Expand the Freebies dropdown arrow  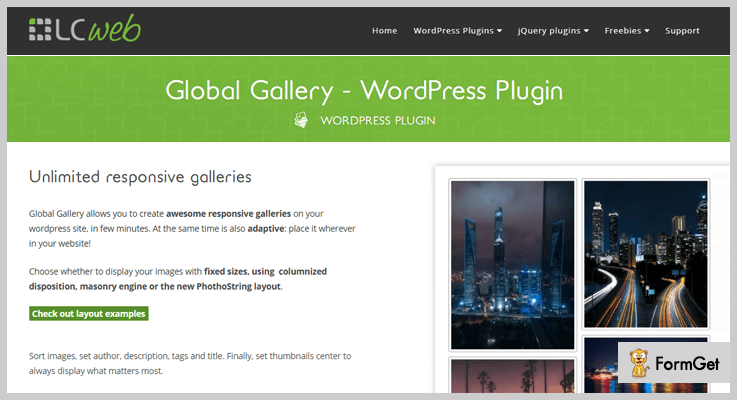tap(647, 31)
